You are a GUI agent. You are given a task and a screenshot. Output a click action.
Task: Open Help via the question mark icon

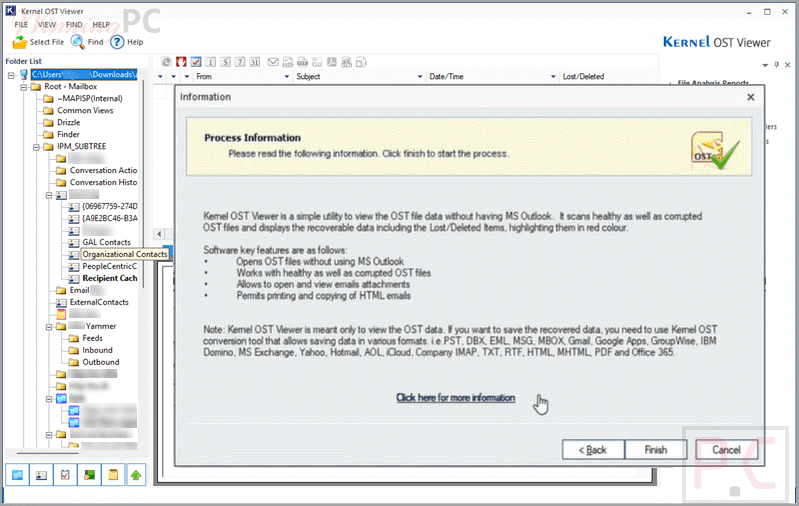(117, 42)
